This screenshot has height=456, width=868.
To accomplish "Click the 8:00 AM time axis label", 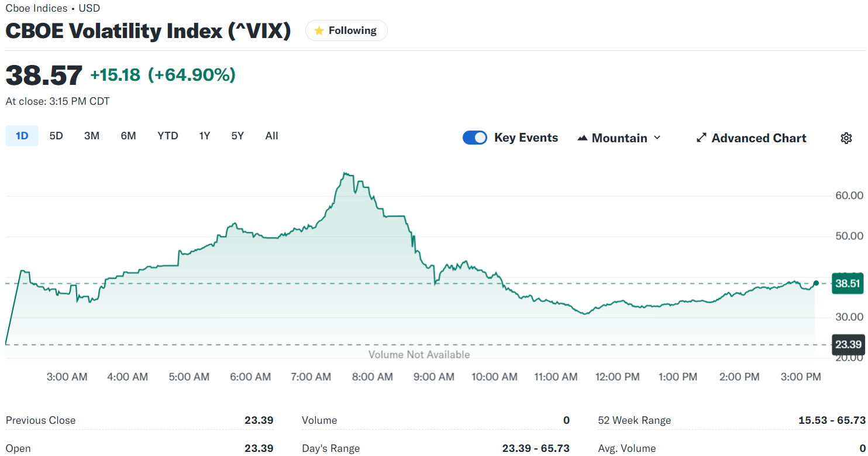I will [x=372, y=377].
